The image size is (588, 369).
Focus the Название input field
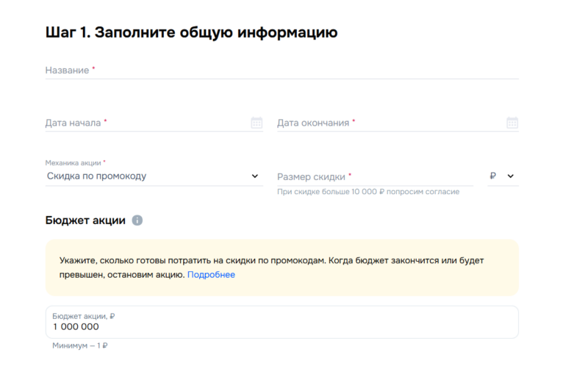(282, 71)
